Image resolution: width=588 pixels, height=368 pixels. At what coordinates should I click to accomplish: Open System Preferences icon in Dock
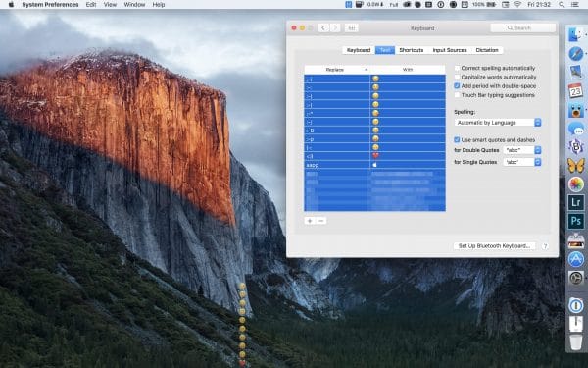click(x=575, y=278)
